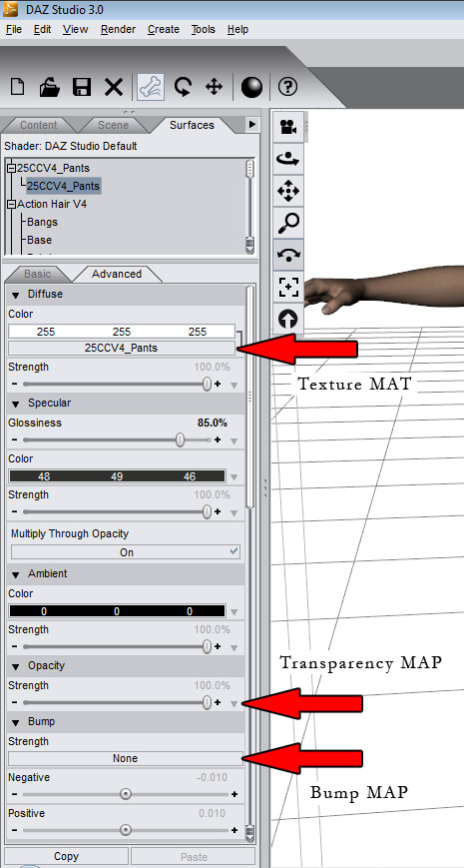Click the DAZ Studio title bar logo
Screen dimensions: 464x868
(x=11, y=9)
